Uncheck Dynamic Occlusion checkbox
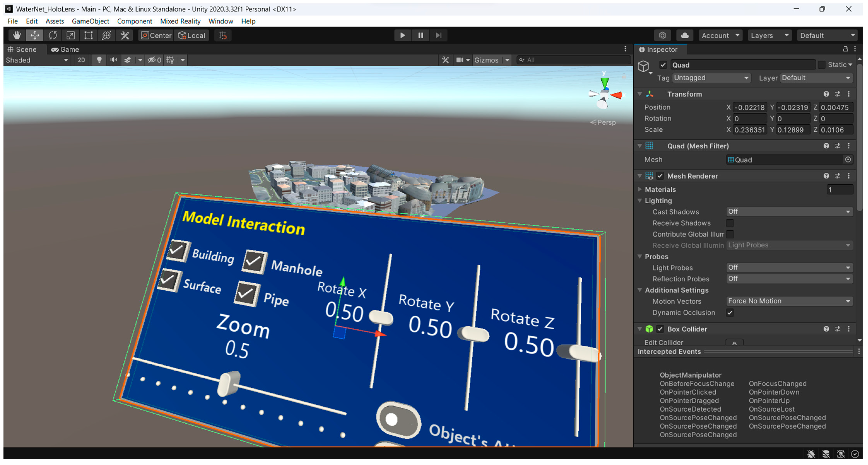Screen dimensions: 868x465 tap(730, 313)
